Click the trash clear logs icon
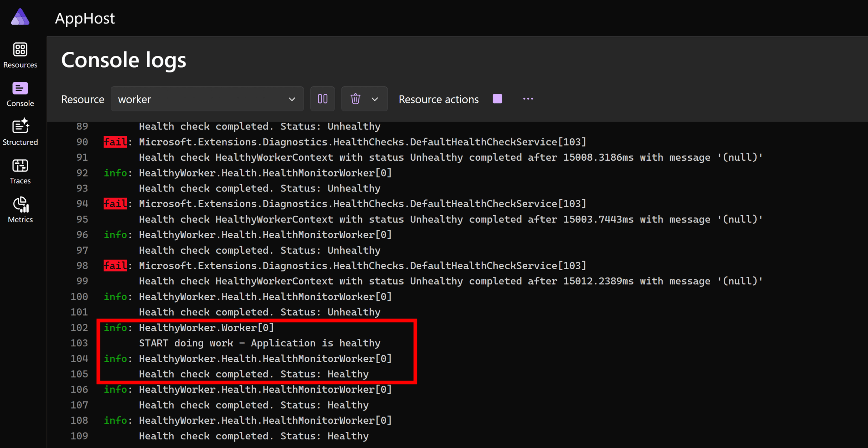868x448 pixels. point(355,99)
